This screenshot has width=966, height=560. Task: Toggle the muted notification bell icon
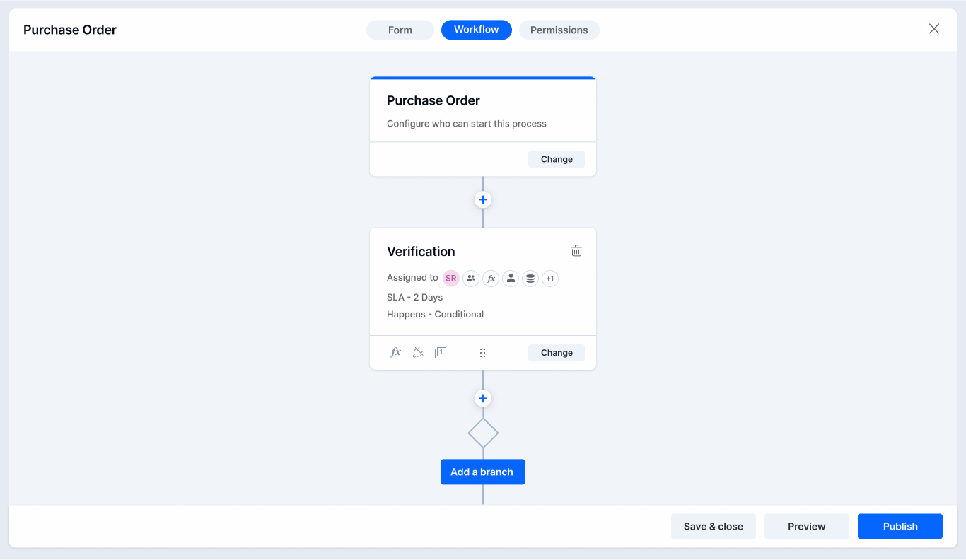tap(418, 352)
